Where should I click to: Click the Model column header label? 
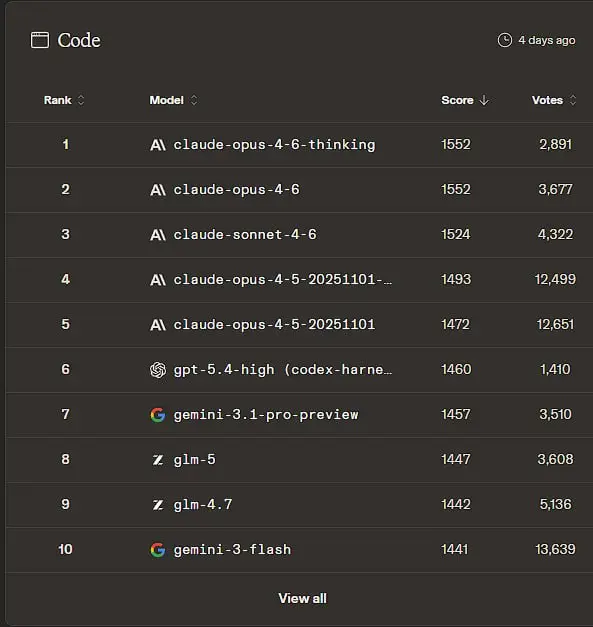click(166, 100)
